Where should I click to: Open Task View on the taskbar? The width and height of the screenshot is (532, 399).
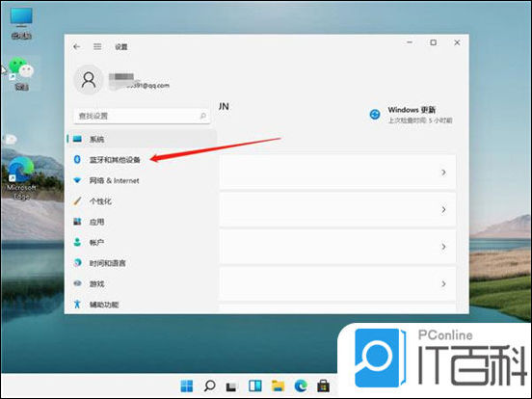[231, 386]
